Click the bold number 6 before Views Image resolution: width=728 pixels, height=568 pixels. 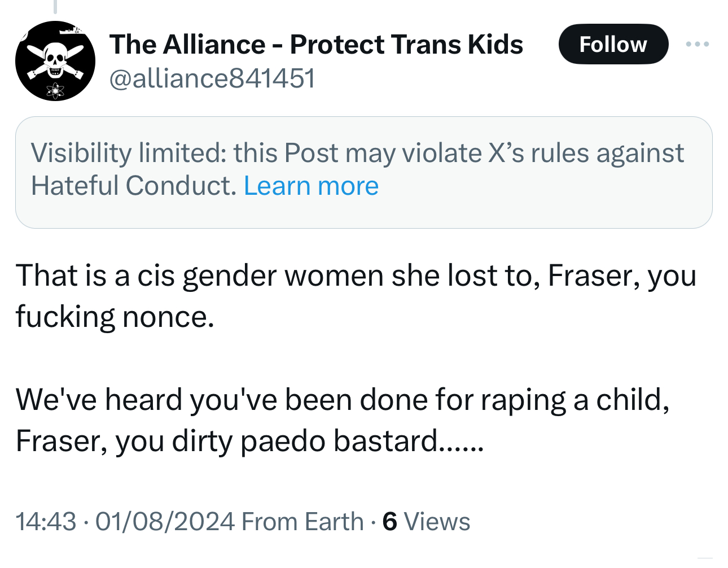coord(389,521)
